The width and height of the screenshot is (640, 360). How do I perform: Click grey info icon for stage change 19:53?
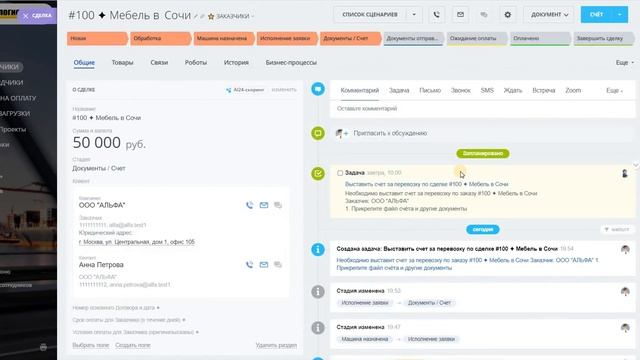318,291
